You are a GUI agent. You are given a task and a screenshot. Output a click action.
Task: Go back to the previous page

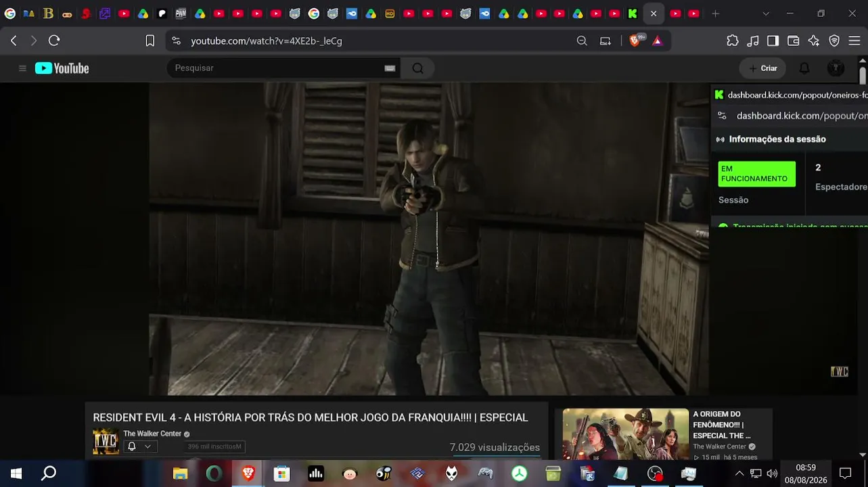click(14, 41)
